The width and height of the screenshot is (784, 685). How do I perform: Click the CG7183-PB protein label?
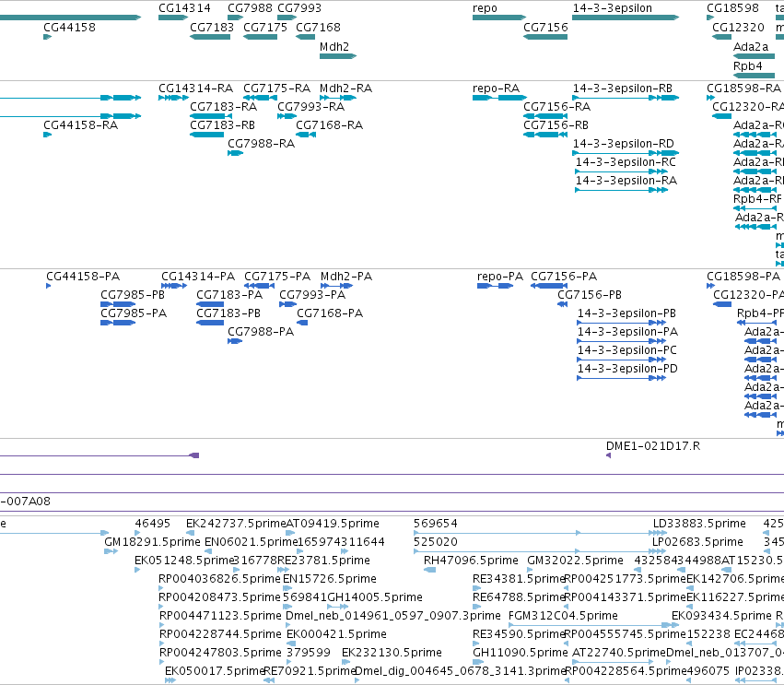[x=228, y=313]
